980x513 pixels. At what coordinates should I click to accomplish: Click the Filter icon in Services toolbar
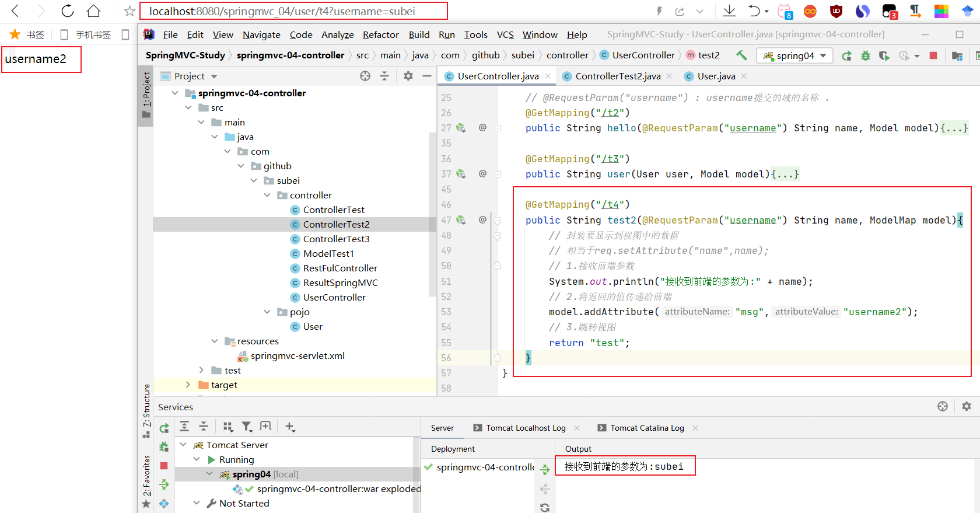(247, 427)
